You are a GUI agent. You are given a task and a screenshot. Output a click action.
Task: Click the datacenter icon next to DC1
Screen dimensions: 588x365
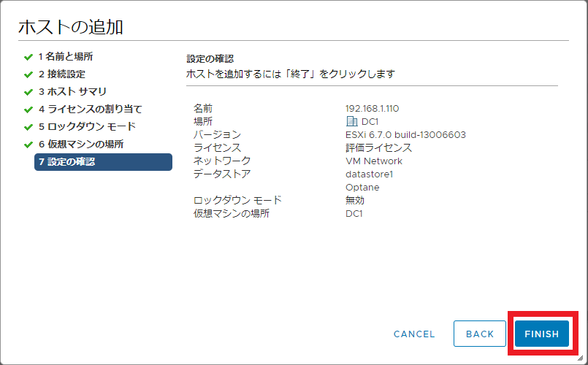coord(351,121)
